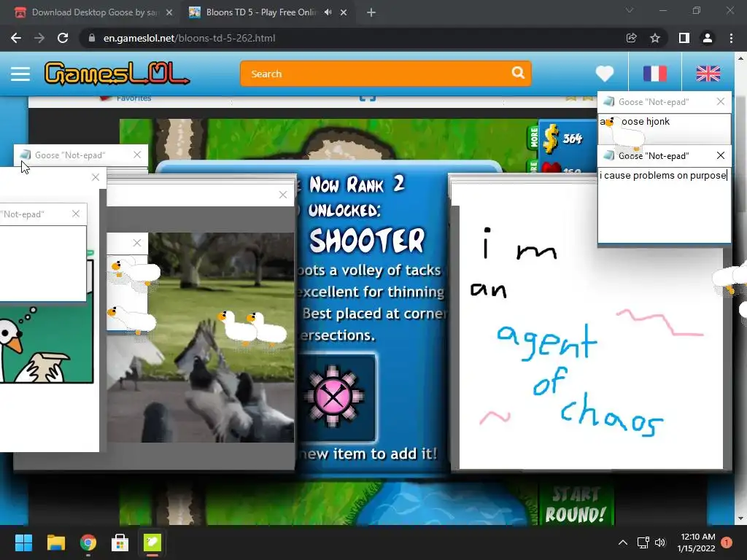The image size is (747, 560).
Task: Open a new browser tab
Action: 371,13
